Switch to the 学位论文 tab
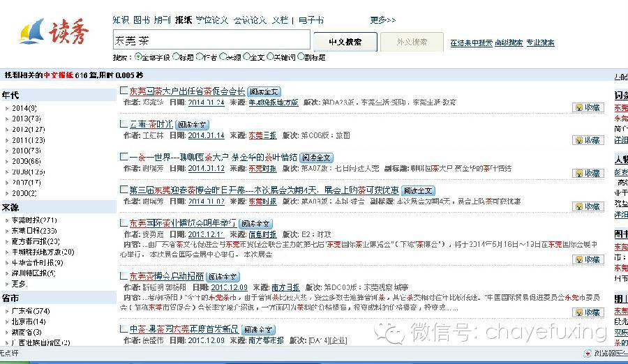Viewport: 628px width, 364px height. 212,20
